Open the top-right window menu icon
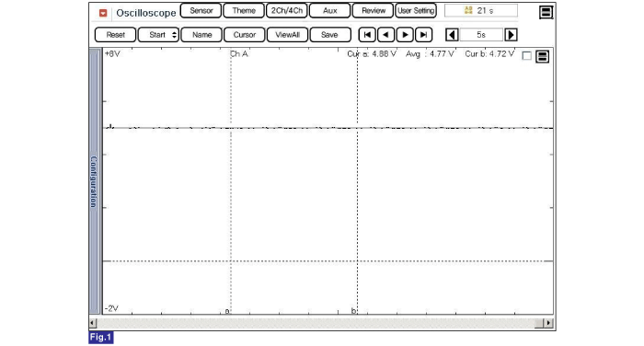This screenshot has width=644, height=346. (546, 12)
